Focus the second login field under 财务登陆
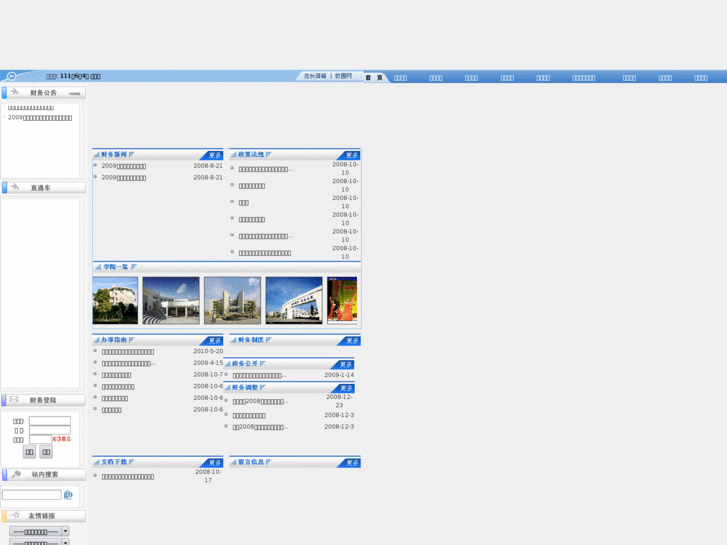The image size is (727, 545). [50, 430]
